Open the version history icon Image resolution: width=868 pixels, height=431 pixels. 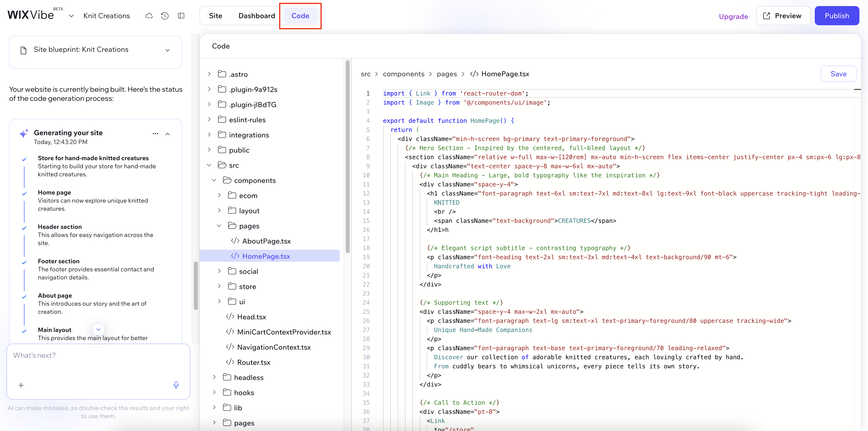(165, 15)
